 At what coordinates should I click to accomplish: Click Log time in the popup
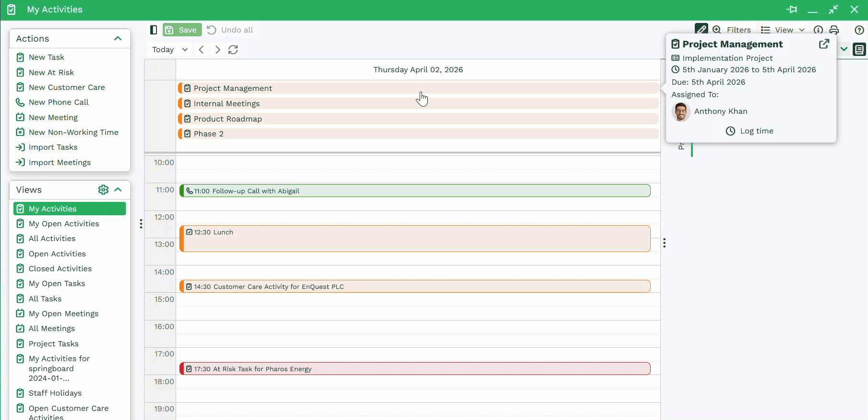pos(750,131)
